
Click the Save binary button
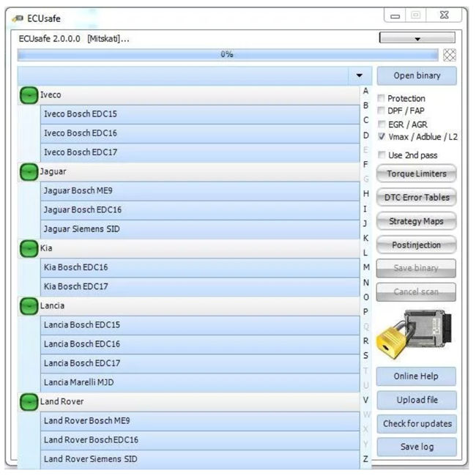click(416, 268)
